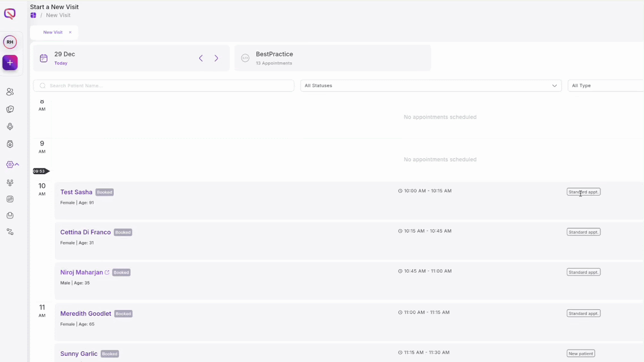The height and width of the screenshot is (362, 644).
Task: Click Booked badge next to Meredith Goodlet
Action: 123,313
